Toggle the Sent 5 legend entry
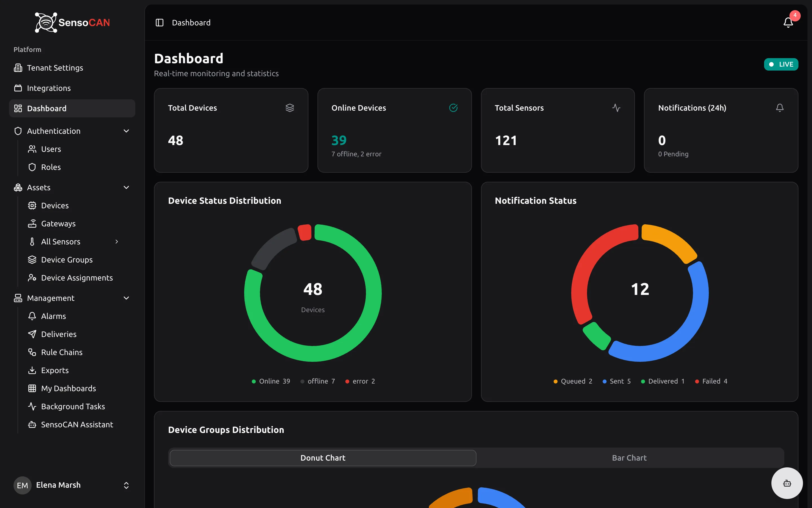 point(617,381)
